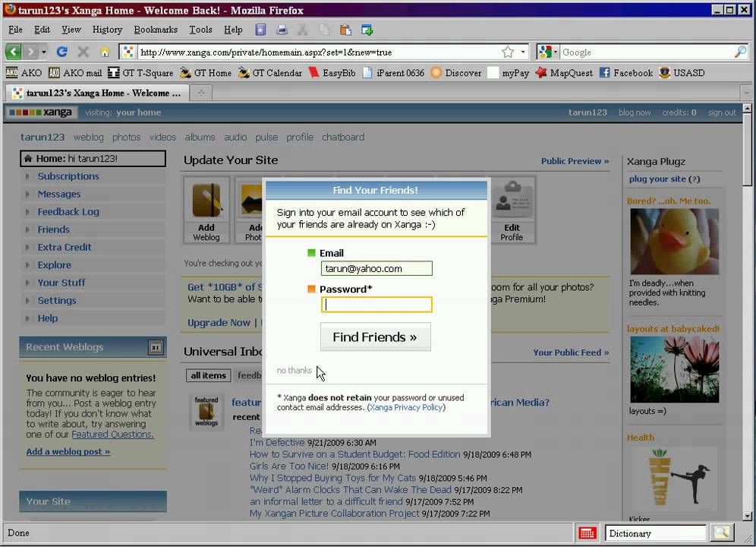The width and height of the screenshot is (756, 547).
Task: Click in the Password input field
Action: point(376,305)
